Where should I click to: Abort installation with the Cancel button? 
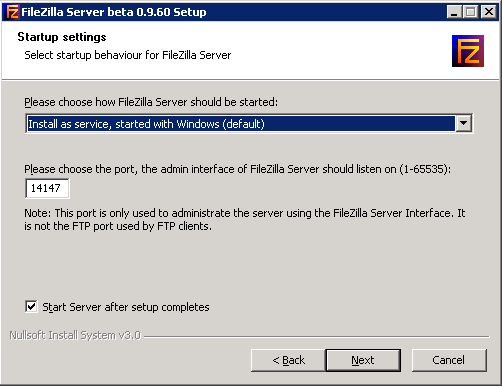[449, 360]
